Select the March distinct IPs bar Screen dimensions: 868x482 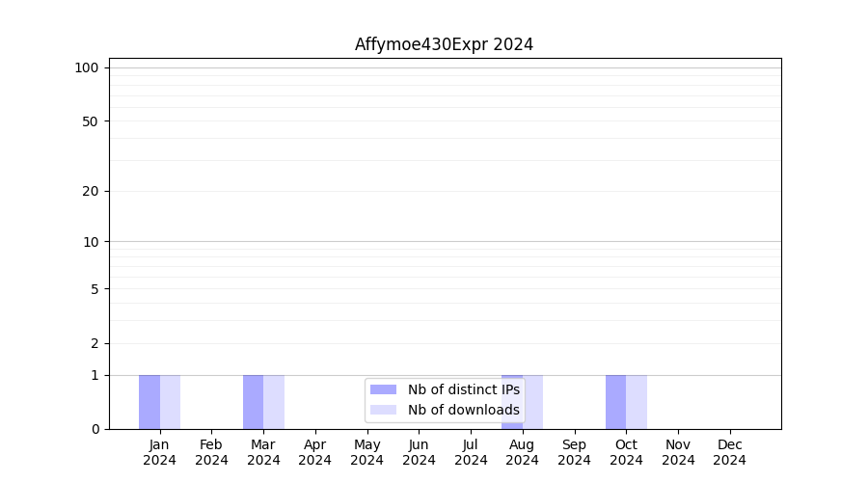pos(253,401)
